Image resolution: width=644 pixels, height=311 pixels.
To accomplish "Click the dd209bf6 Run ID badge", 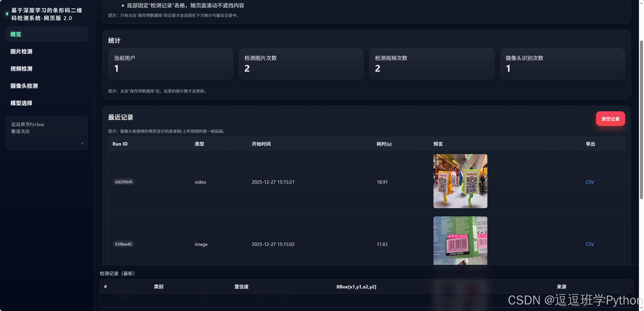I will (x=123, y=182).
